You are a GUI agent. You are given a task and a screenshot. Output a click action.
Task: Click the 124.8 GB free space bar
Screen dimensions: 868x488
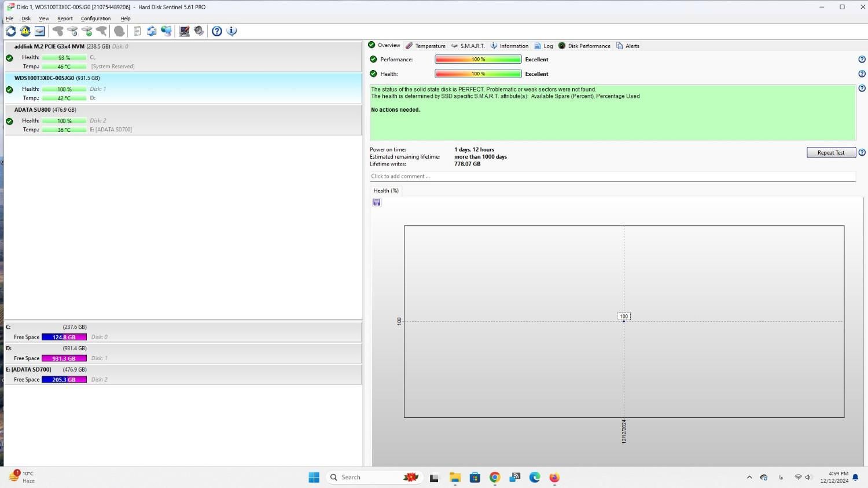tap(64, 337)
